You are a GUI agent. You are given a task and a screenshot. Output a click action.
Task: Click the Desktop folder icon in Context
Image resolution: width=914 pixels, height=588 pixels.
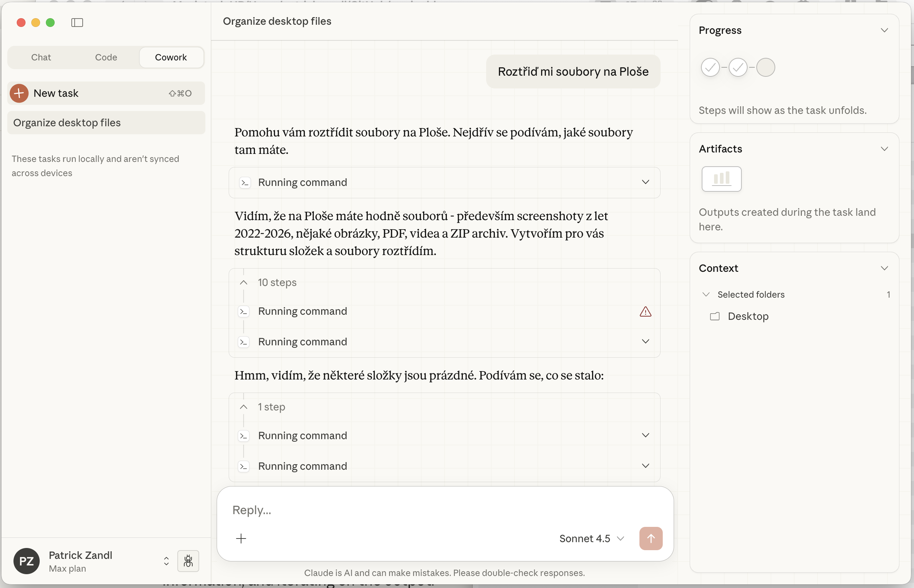click(x=714, y=316)
